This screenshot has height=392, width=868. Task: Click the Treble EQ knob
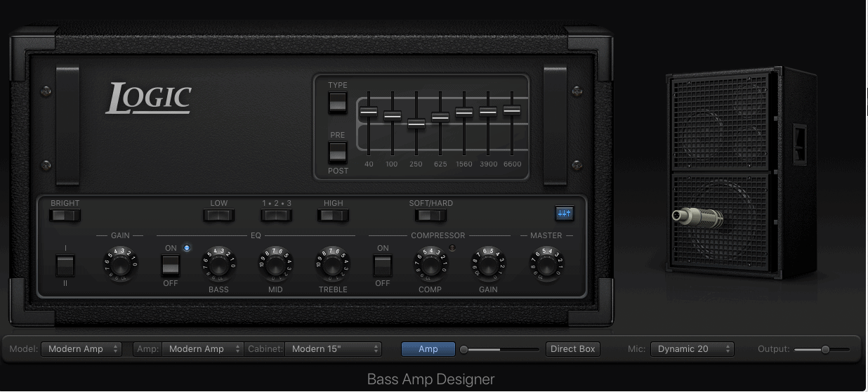[x=333, y=263]
